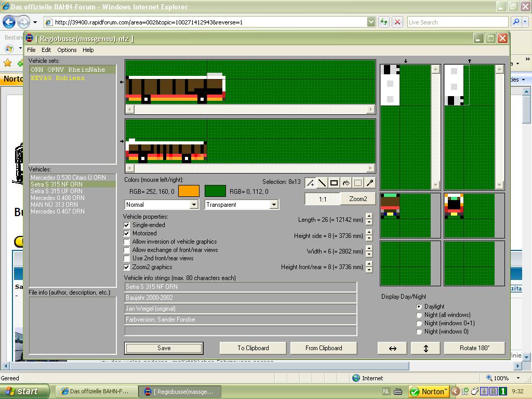Select Night (windows 0) display option
The height and width of the screenshot is (399, 532).
pyautogui.click(x=419, y=331)
